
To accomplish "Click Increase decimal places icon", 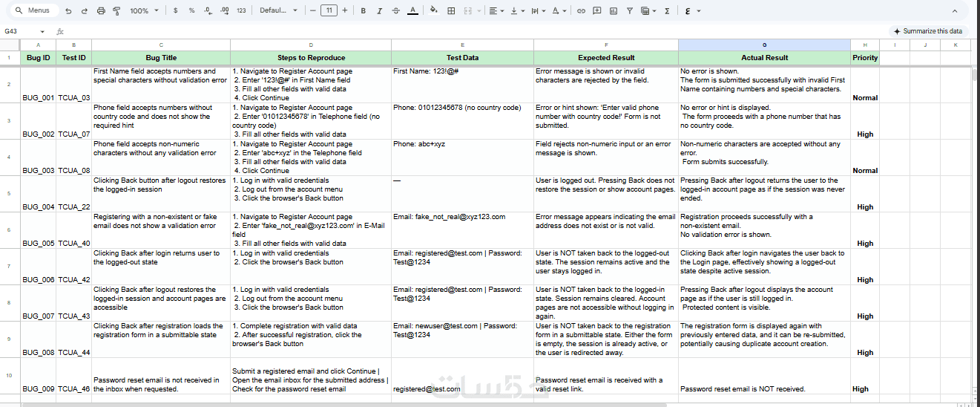I will (223, 11).
